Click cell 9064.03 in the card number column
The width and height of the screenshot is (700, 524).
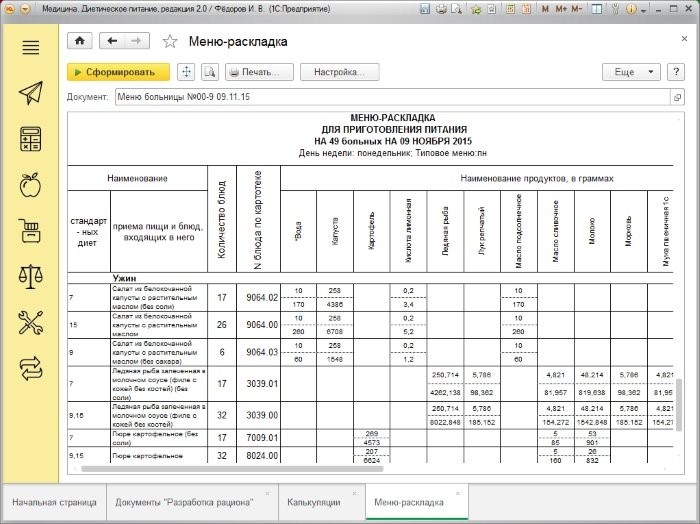tap(258, 352)
